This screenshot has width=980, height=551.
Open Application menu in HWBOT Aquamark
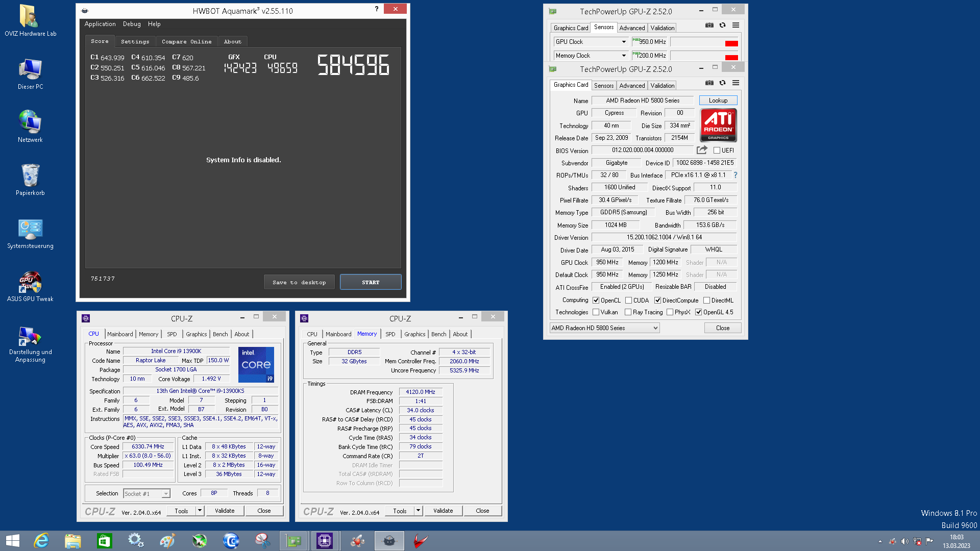(x=100, y=24)
